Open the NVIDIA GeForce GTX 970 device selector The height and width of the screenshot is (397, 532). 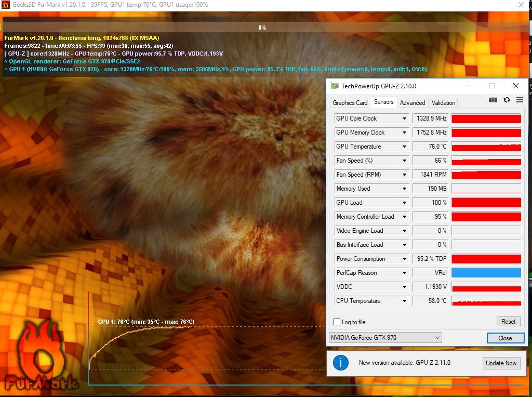pos(385,338)
